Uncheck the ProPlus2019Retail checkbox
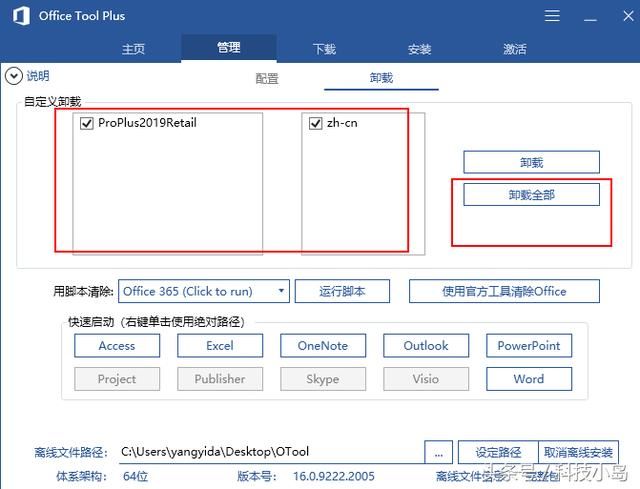640x489 pixels. click(87, 123)
